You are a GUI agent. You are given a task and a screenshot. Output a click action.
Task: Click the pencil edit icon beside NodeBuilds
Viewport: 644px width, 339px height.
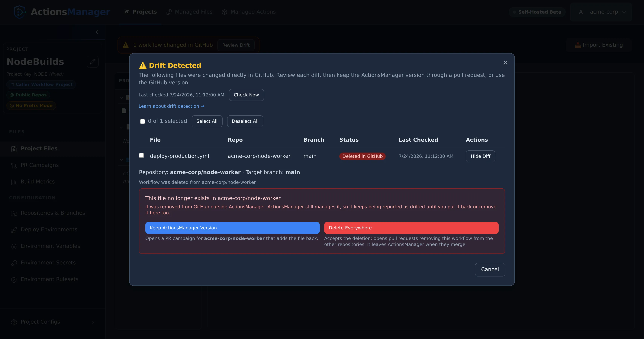pos(92,62)
